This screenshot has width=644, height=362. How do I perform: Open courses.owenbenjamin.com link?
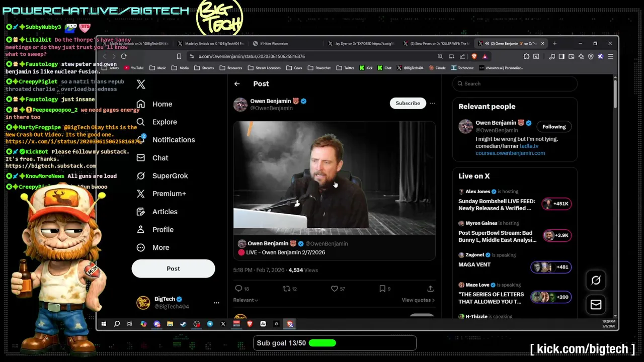coord(510,153)
